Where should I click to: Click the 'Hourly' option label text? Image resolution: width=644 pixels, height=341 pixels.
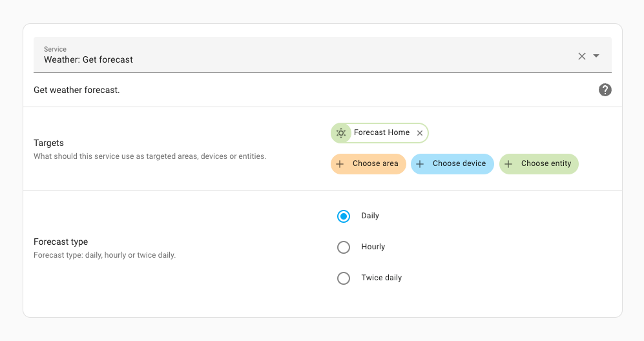point(373,247)
